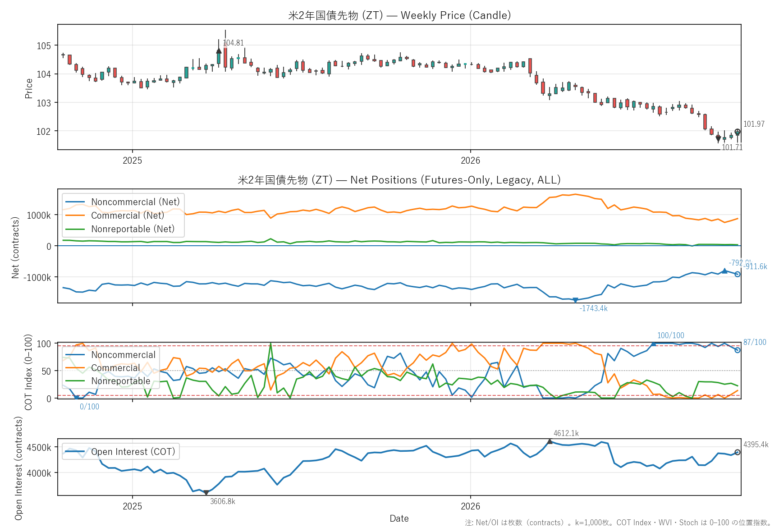Click the Open Interest (contracts) axis label
This screenshot has height=532, width=779.
[18, 468]
